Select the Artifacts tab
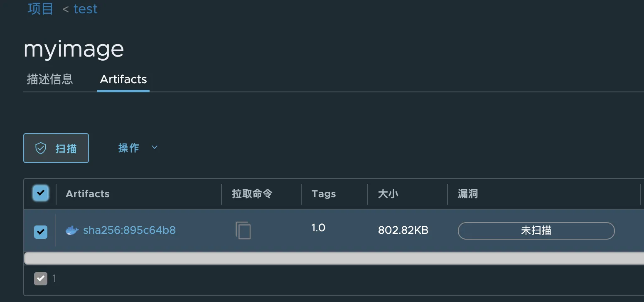The width and height of the screenshot is (644, 302). [123, 79]
